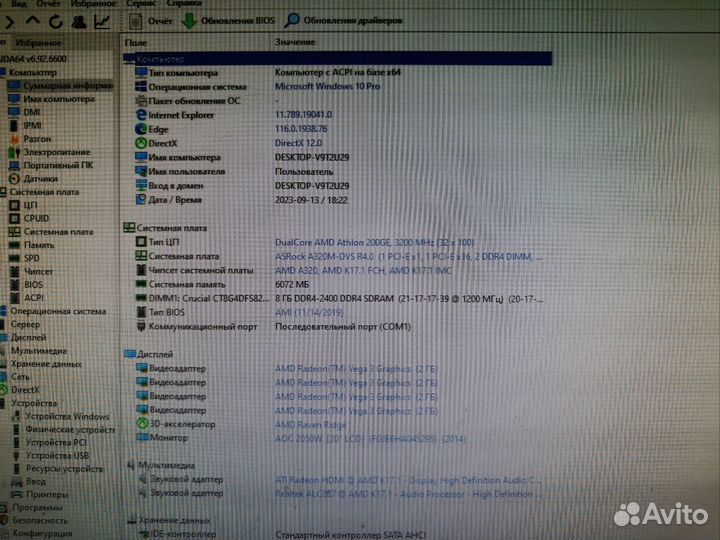Image resolution: width=720 pixels, height=540 pixels.
Task: Click the Портативный ПК laptop icon
Action: pos(14,165)
